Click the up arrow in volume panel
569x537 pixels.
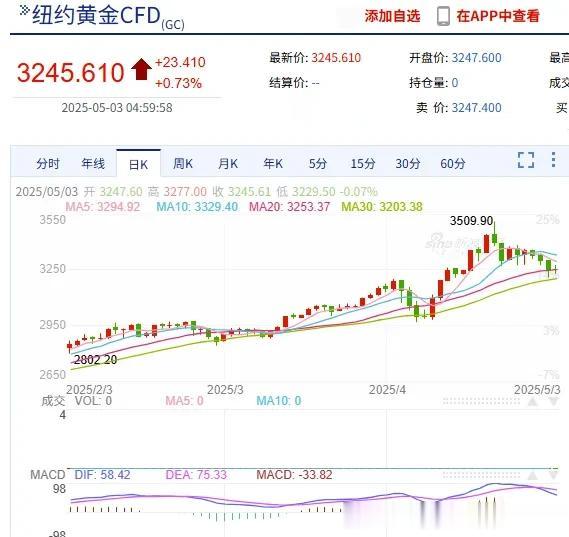pyautogui.click(x=533, y=401)
